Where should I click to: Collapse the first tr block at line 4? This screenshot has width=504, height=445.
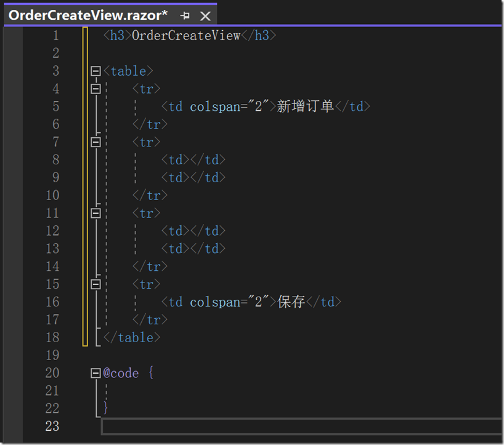point(96,89)
